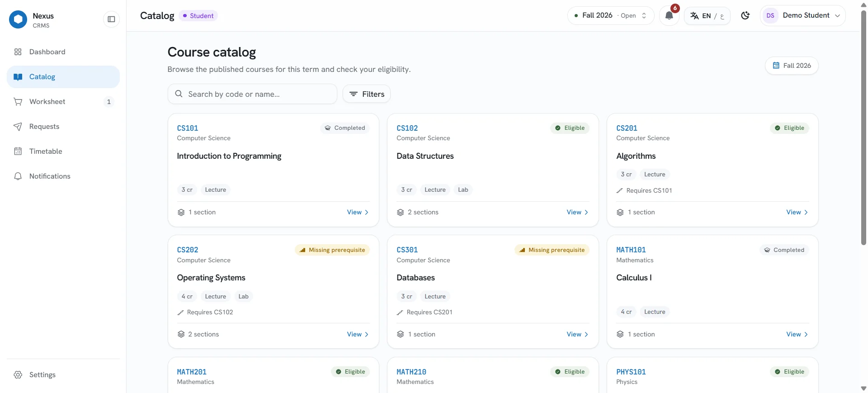The width and height of the screenshot is (868, 393).
Task: Select Catalog in the sidebar
Action: [x=63, y=77]
